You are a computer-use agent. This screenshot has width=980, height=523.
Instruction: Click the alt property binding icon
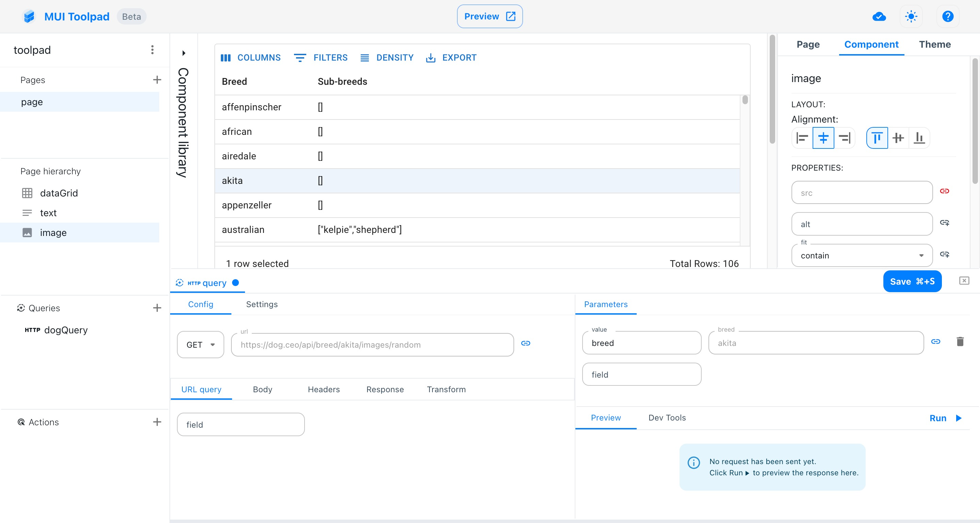tap(944, 223)
